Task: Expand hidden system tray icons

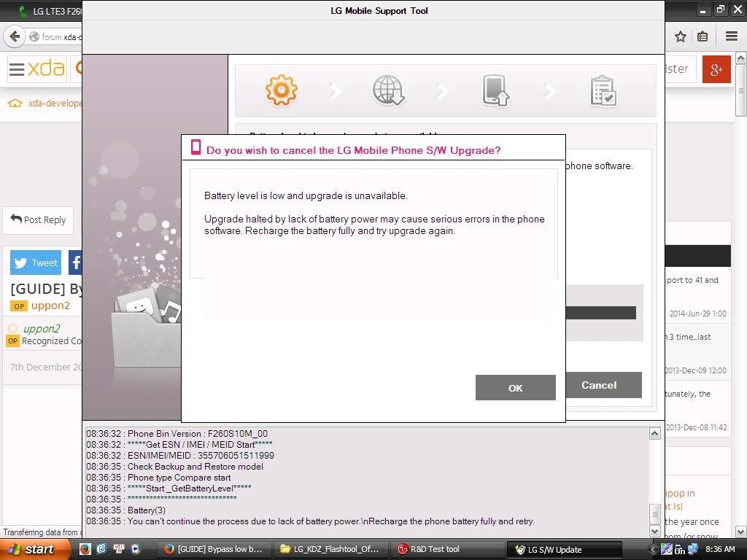Action: pos(653,549)
